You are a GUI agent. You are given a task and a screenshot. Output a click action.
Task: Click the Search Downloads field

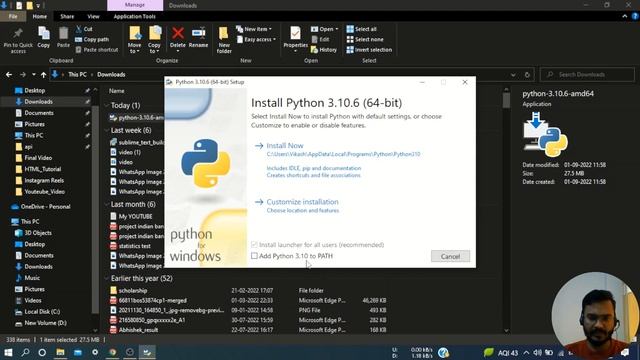[x=587, y=75]
